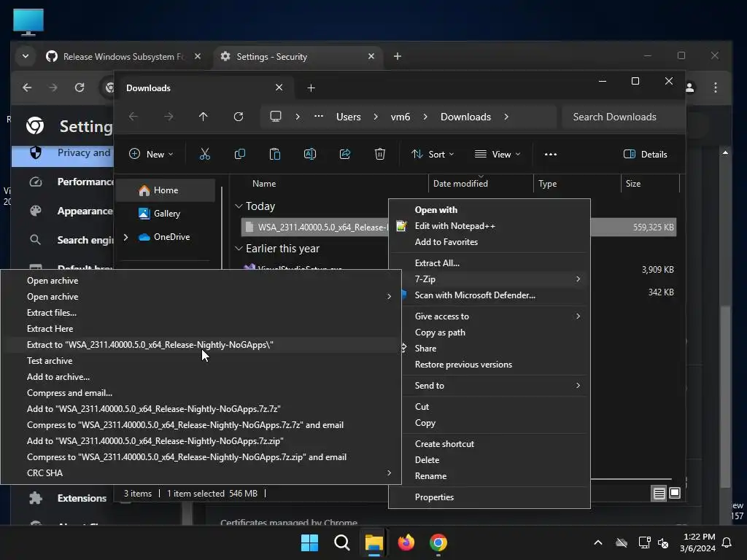Open the See more ellipsis in Explorer toolbar

(551, 155)
